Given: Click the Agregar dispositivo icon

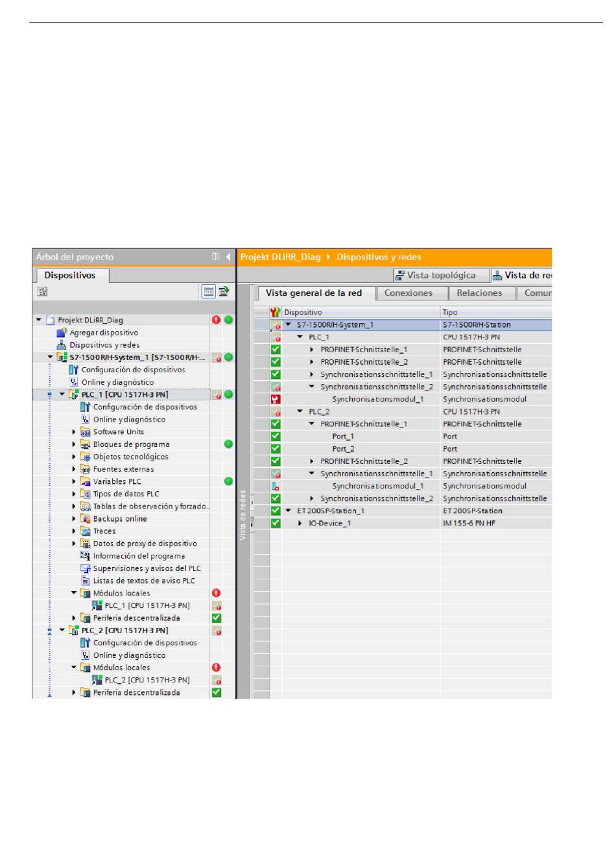Looking at the screenshot, I should pyautogui.click(x=62, y=333).
